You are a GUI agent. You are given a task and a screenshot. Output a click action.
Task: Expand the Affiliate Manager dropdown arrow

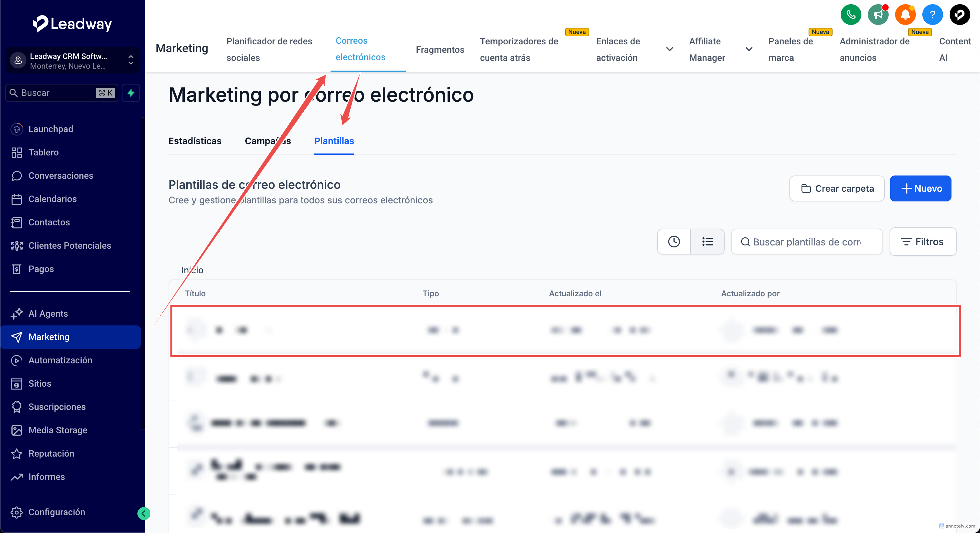749,49
